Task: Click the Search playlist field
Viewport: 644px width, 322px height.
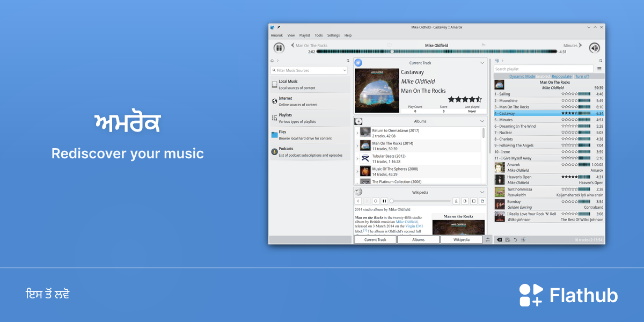Action: point(544,69)
